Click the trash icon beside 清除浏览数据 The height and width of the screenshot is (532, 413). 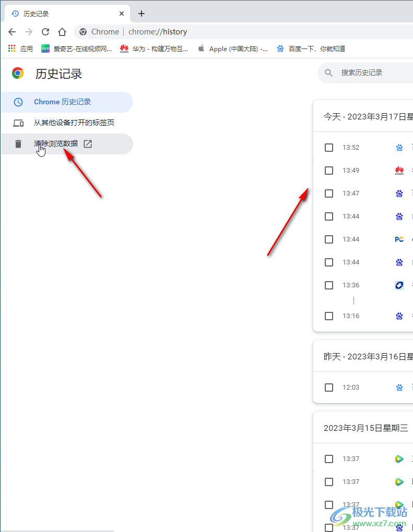(x=18, y=144)
